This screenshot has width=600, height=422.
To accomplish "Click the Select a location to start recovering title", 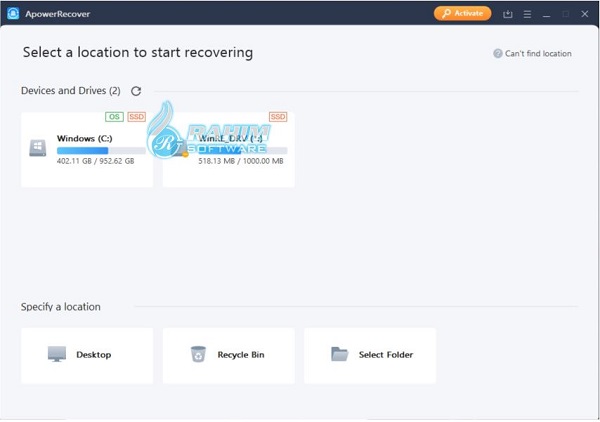I will [x=138, y=52].
